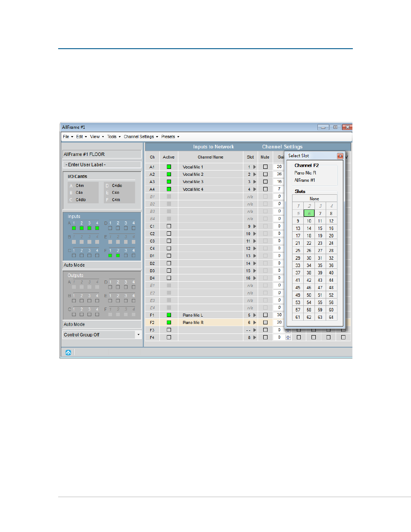Click gain value 30 for channel F1
Screen dimensions: 411x532
tap(279, 315)
